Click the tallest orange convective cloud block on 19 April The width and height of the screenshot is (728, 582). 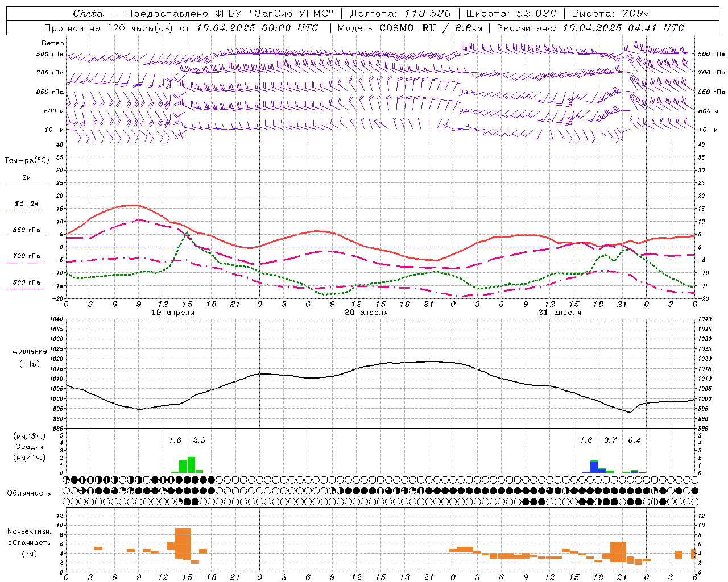pos(183,543)
